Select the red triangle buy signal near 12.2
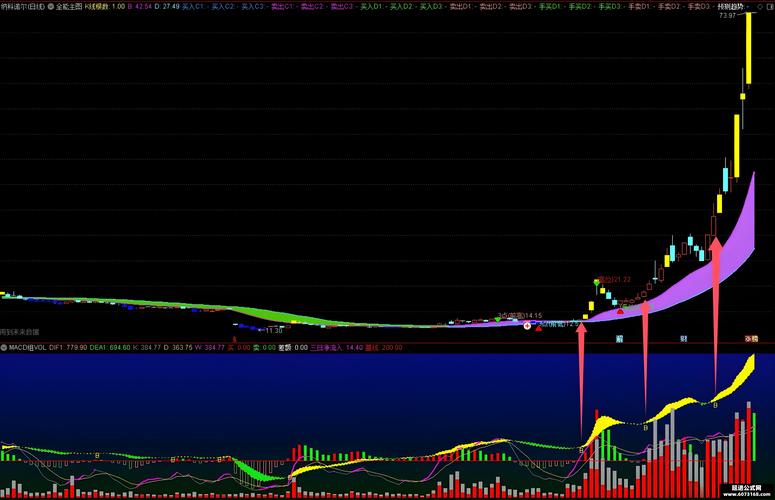 tap(538, 328)
